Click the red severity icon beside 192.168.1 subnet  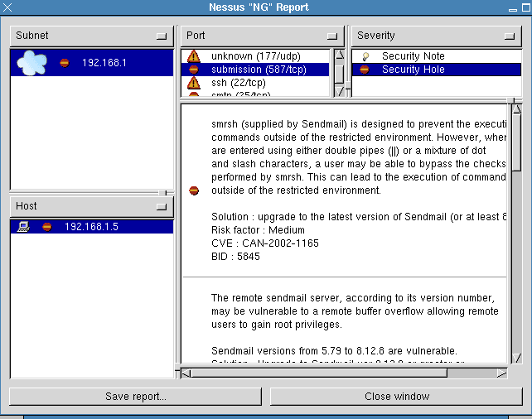point(64,63)
